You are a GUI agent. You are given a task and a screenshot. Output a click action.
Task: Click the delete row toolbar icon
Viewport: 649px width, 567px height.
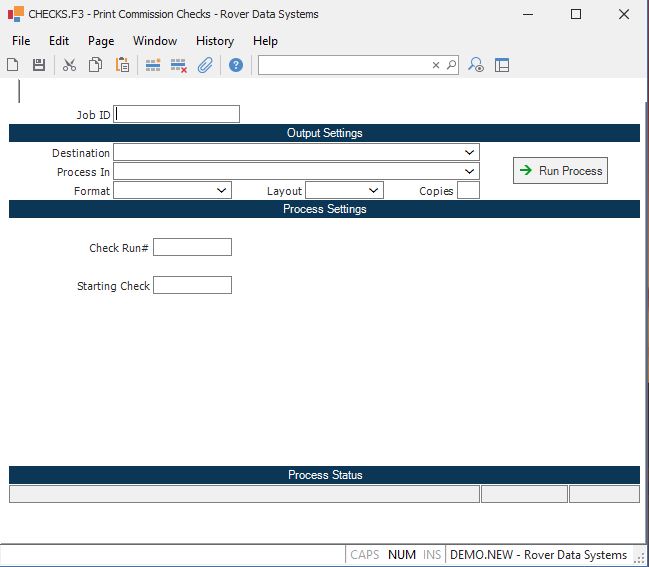click(x=179, y=65)
